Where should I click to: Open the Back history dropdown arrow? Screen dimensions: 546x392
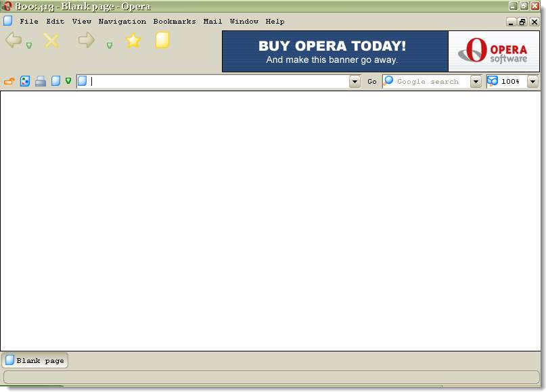(x=29, y=45)
